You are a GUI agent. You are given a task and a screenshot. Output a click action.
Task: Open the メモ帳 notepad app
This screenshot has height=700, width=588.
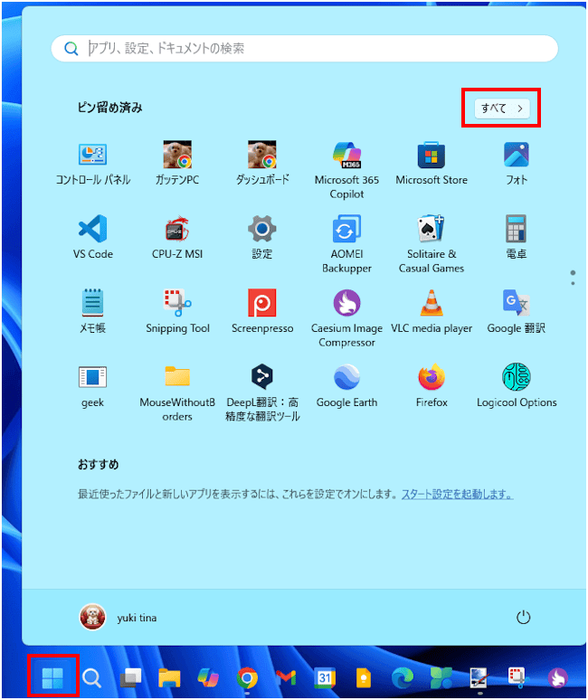[92, 312]
